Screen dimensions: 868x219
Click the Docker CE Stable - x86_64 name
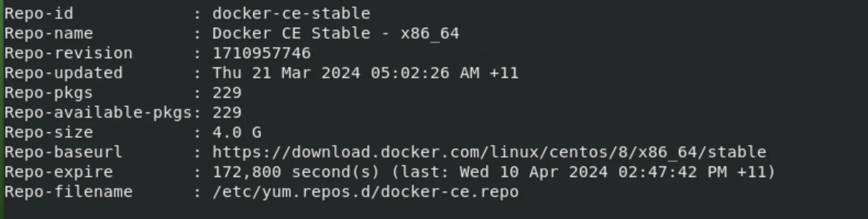click(x=336, y=33)
